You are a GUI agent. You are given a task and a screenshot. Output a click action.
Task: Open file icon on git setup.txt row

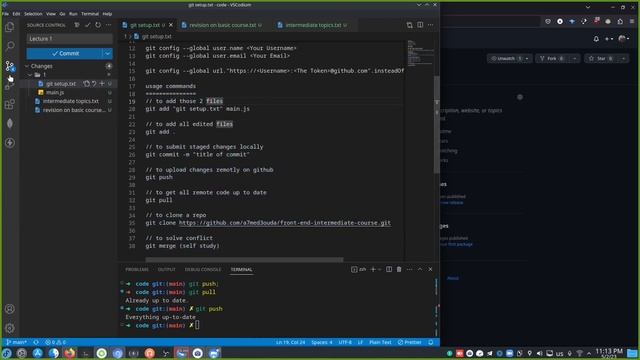click(x=87, y=84)
